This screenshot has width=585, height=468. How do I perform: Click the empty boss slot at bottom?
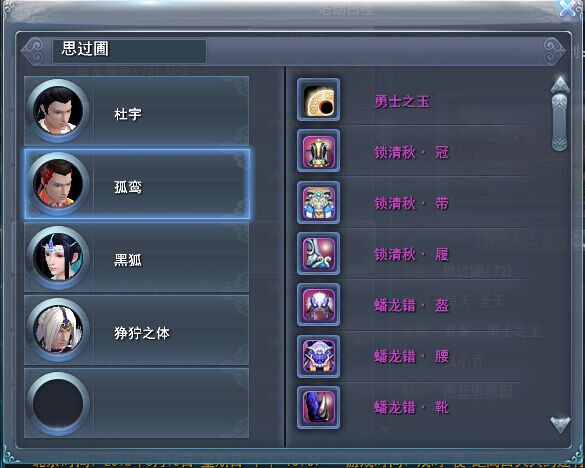137,403
